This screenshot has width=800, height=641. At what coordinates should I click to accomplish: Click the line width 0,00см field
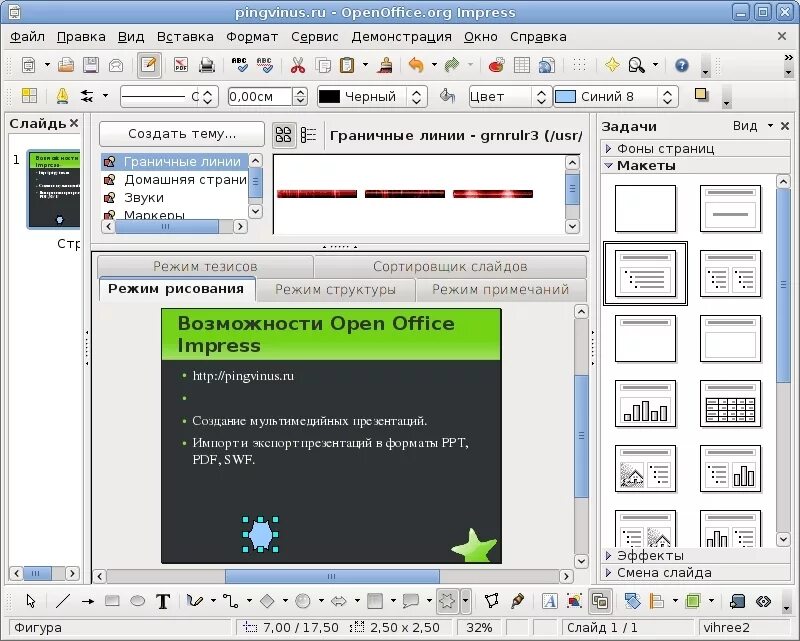tap(260, 96)
